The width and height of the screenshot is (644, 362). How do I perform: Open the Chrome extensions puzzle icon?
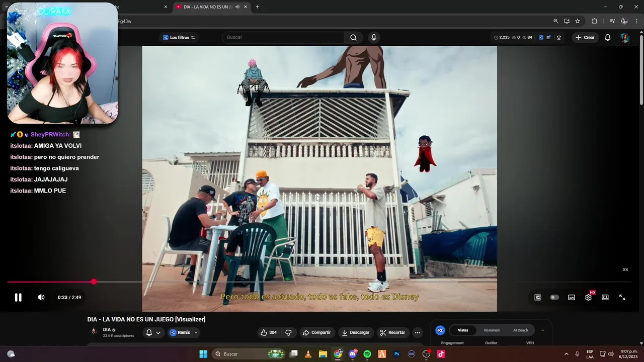click(595, 21)
